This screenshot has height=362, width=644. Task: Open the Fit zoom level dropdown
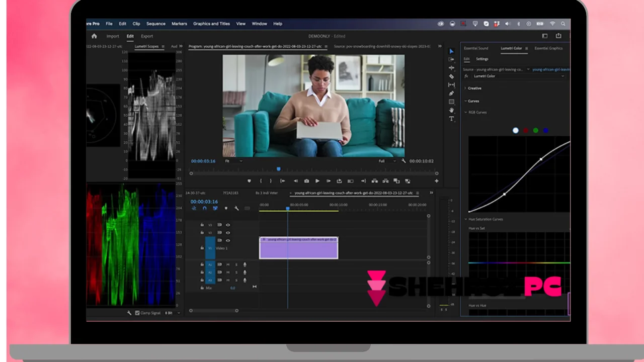coord(233,161)
